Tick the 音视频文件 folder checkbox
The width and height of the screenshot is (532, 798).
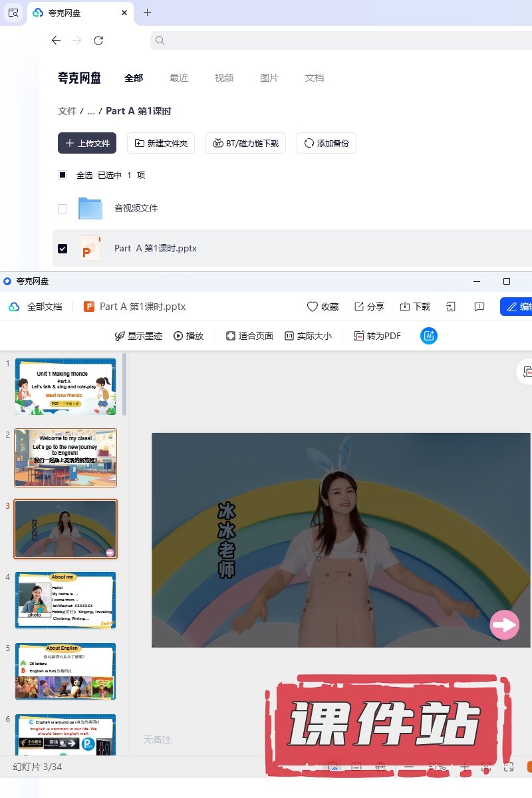pyautogui.click(x=63, y=208)
